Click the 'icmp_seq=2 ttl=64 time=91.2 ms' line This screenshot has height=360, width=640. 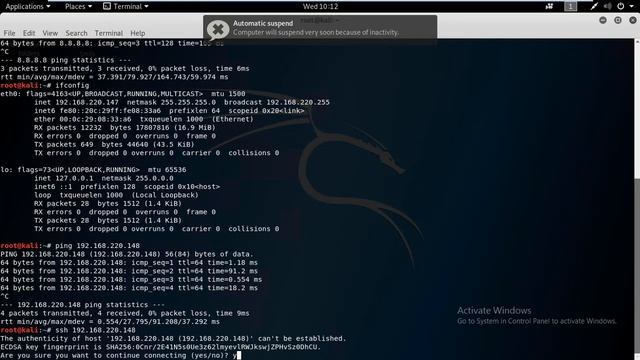coord(129,271)
